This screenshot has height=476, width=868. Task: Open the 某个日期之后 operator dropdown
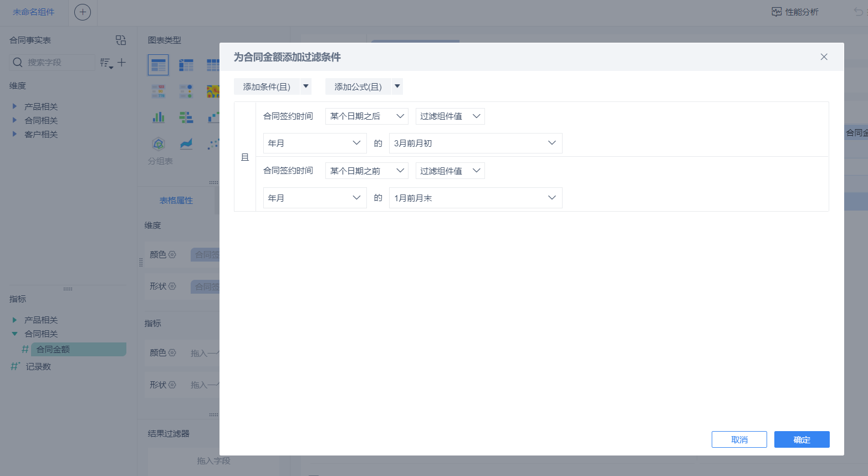(x=367, y=116)
